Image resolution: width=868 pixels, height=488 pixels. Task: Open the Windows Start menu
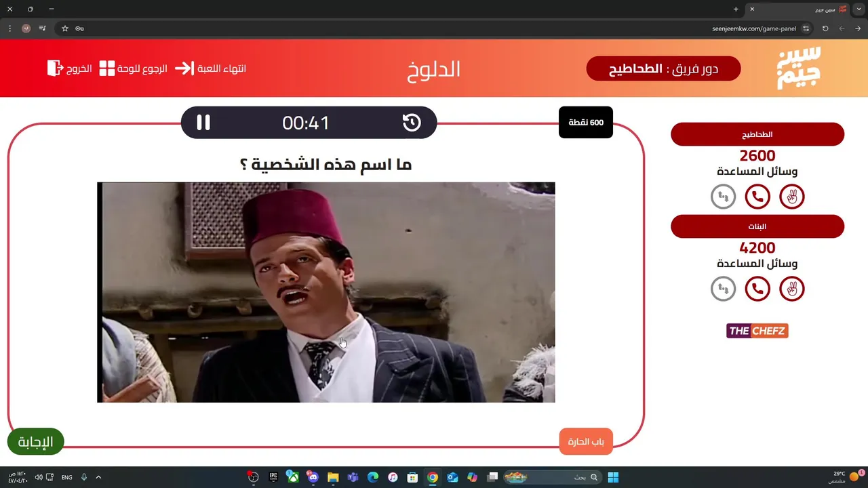pyautogui.click(x=613, y=477)
